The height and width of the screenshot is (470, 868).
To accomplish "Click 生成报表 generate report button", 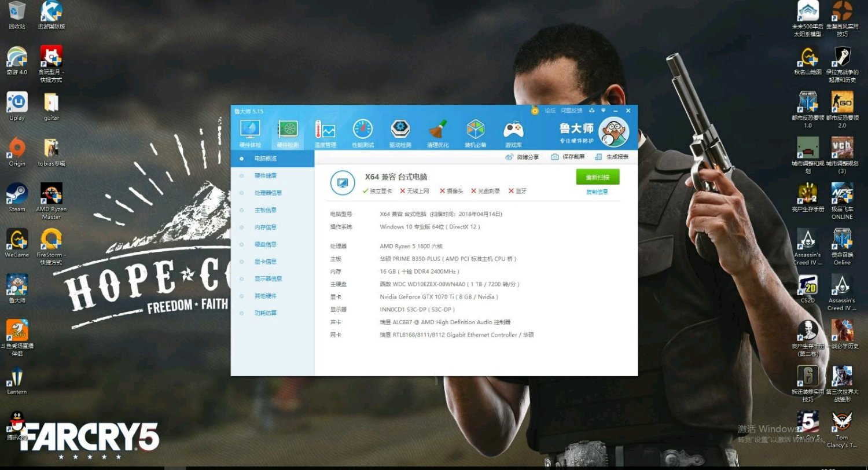I will click(x=612, y=157).
